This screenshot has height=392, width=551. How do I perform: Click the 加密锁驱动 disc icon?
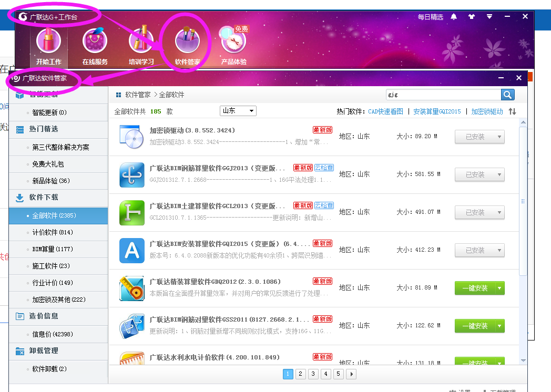(132, 137)
